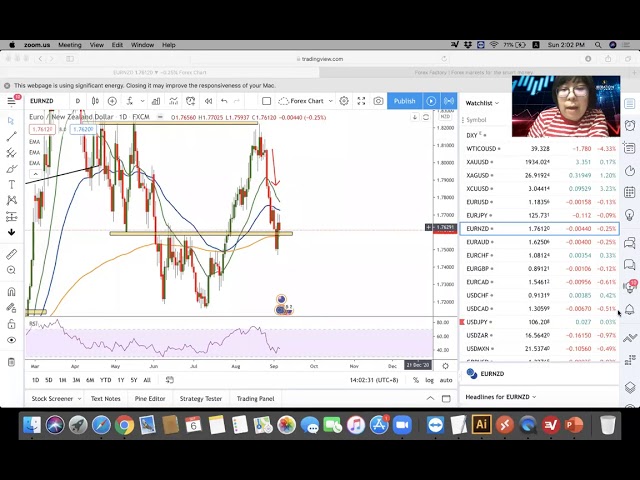Open chart settings gear in top toolbar
This screenshot has height=480, width=640.
click(x=344, y=101)
